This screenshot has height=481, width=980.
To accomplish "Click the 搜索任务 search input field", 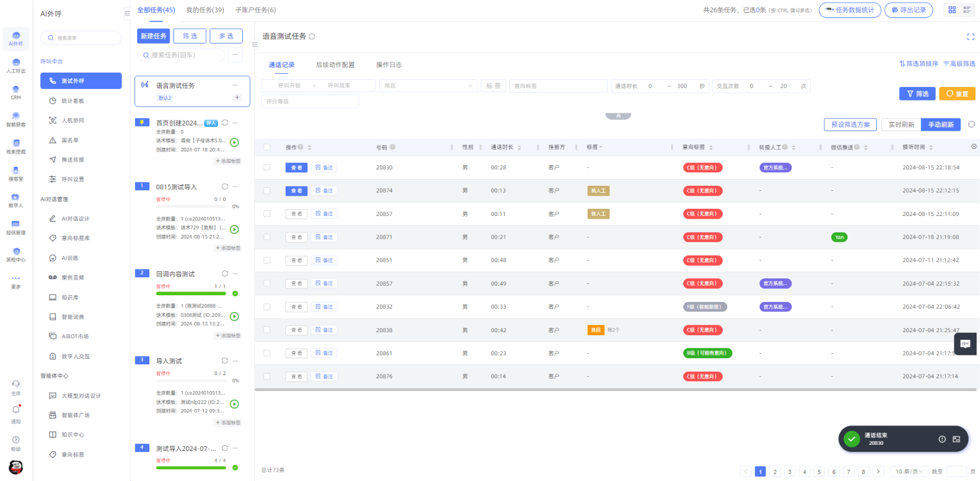I will [x=181, y=55].
